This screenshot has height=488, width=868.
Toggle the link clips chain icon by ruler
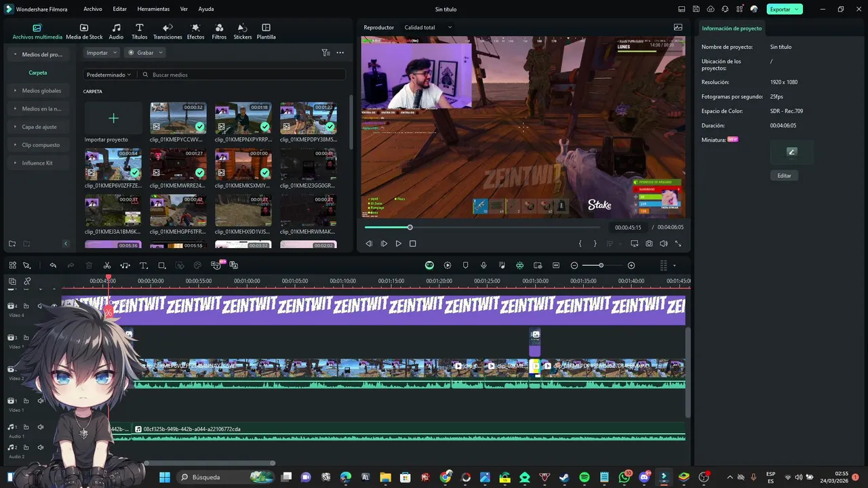27,281
